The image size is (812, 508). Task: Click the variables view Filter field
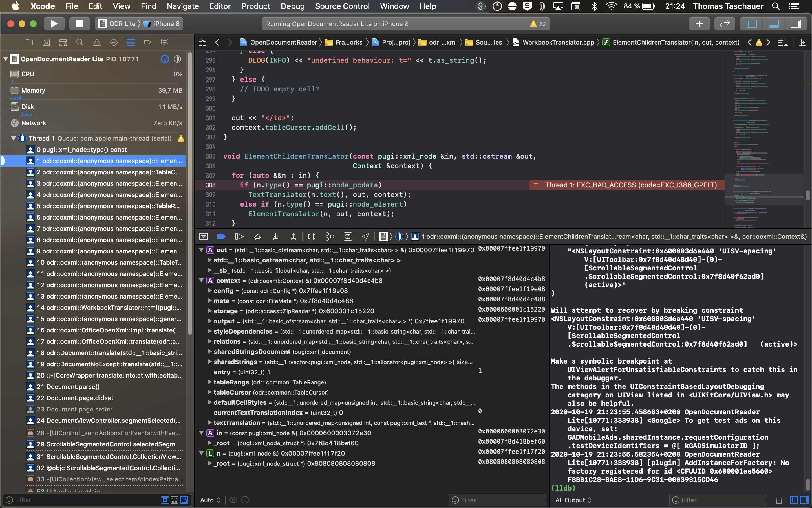click(x=498, y=500)
